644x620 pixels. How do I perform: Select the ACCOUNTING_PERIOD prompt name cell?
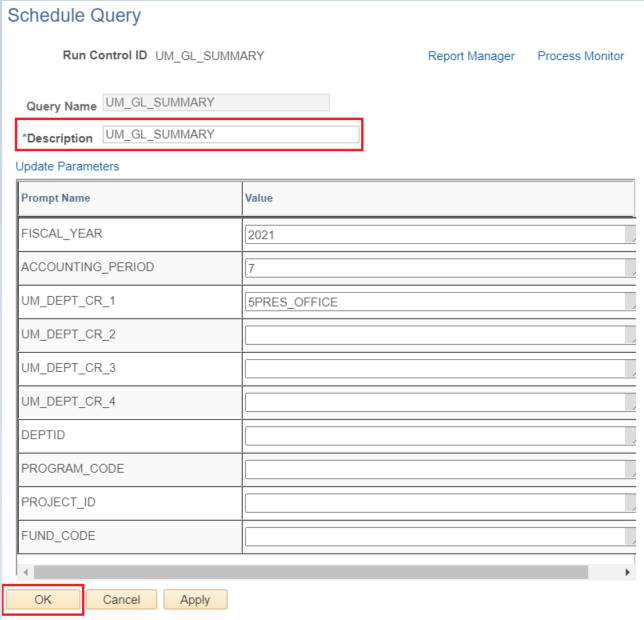pos(130,268)
